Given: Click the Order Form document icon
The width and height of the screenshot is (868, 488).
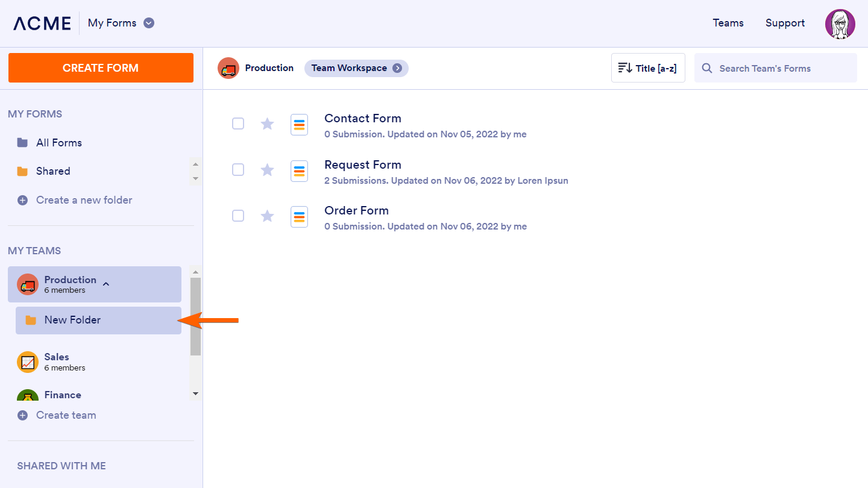Looking at the screenshot, I should tap(299, 217).
